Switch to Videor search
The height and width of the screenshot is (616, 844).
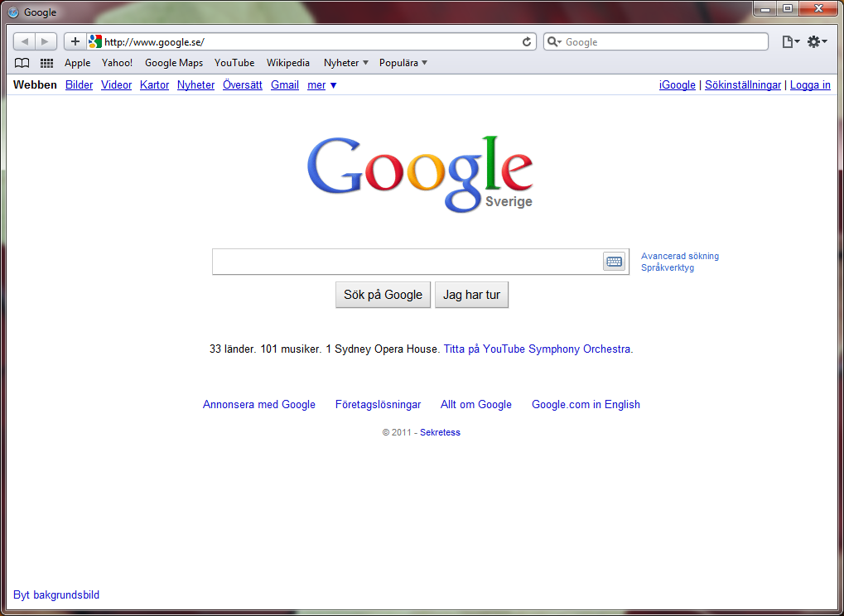(x=116, y=85)
